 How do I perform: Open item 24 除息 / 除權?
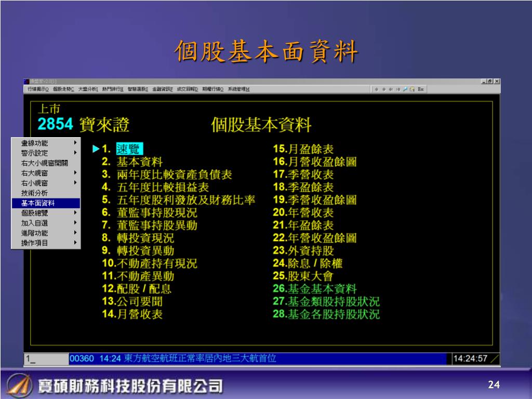(308, 263)
